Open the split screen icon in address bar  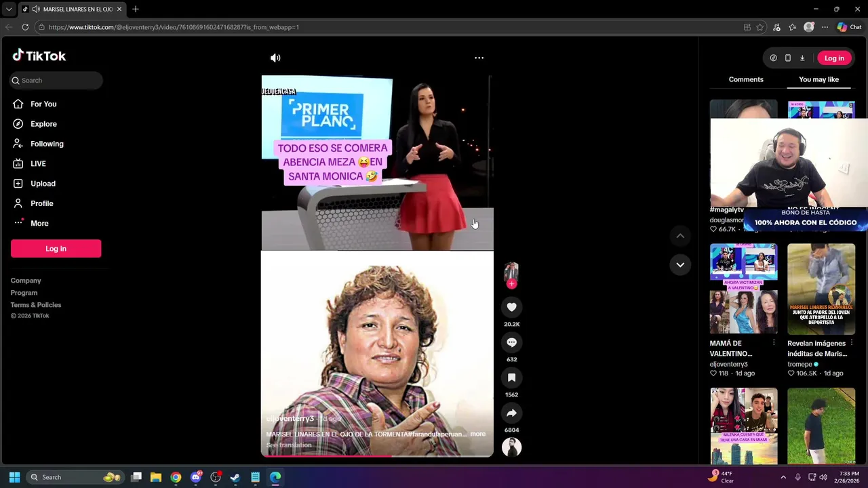click(747, 27)
